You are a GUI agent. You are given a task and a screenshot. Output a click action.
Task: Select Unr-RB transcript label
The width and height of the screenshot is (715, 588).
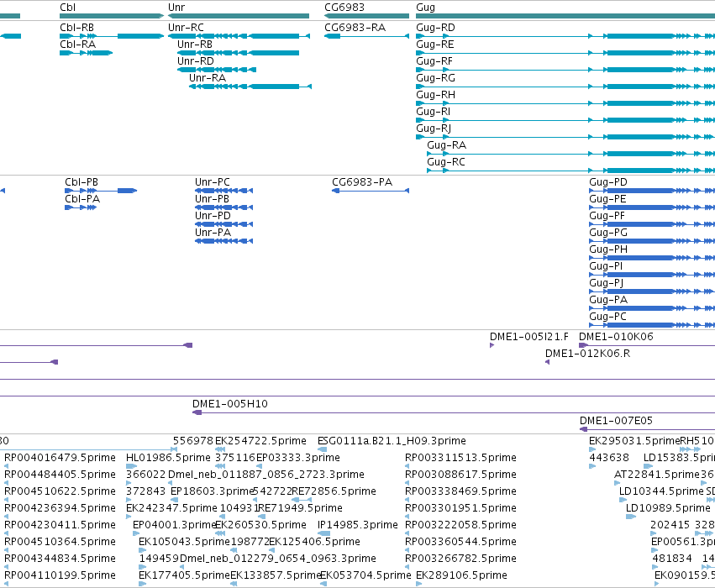pyautogui.click(x=195, y=45)
